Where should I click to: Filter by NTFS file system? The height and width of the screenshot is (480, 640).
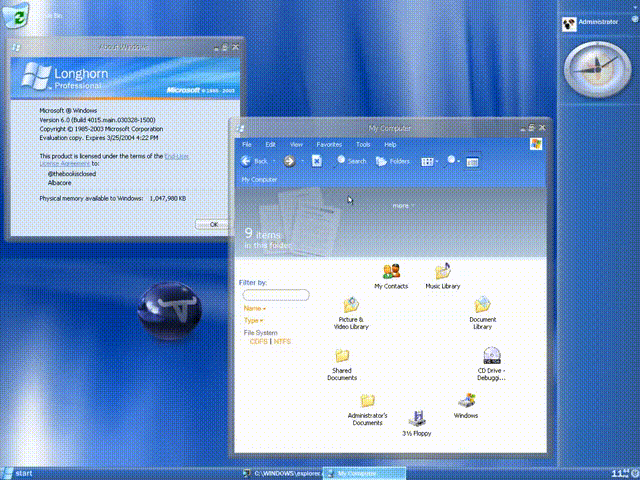point(282,341)
